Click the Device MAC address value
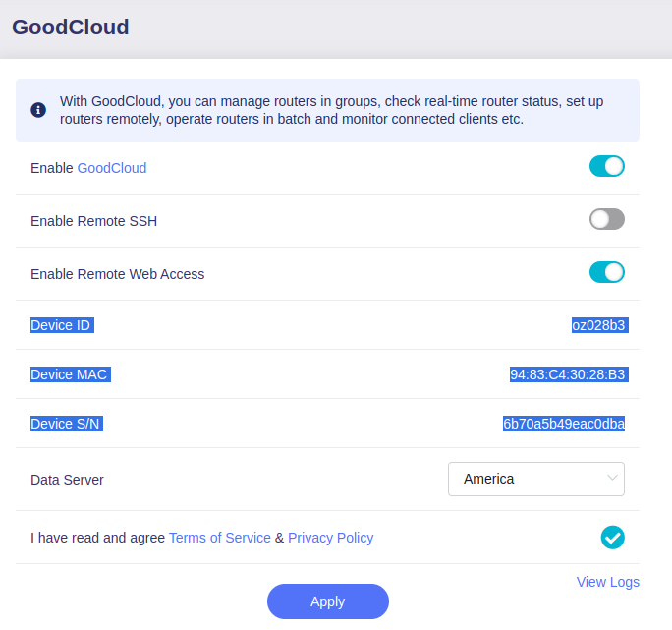 pos(568,374)
